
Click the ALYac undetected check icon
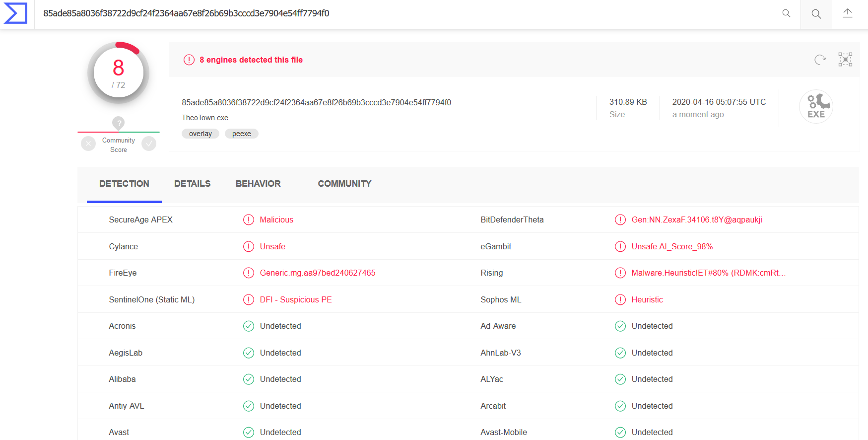click(620, 379)
